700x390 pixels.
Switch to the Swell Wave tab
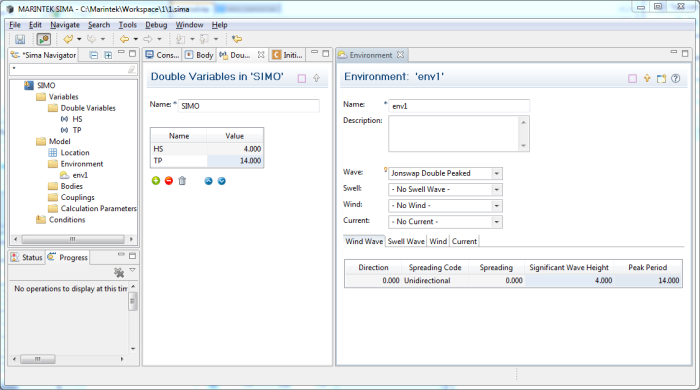406,241
